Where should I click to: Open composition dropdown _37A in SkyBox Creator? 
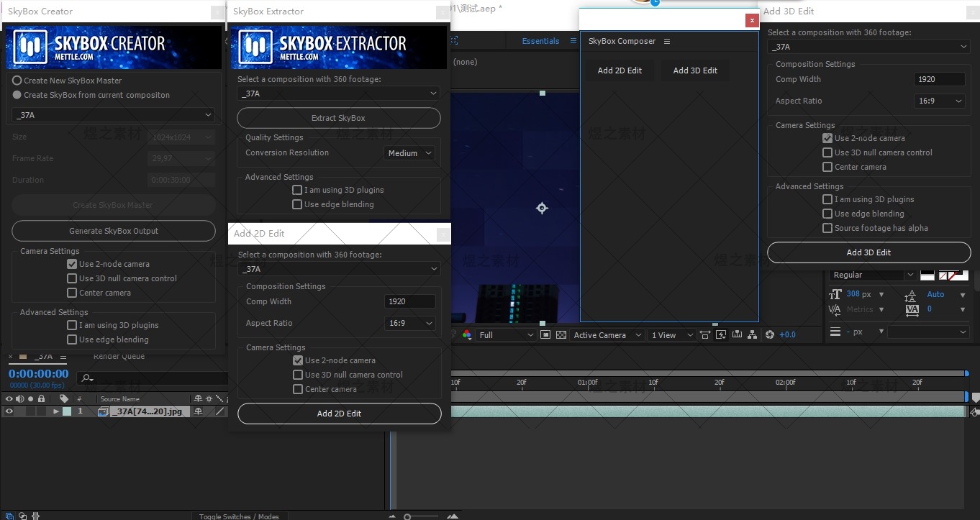pos(114,114)
